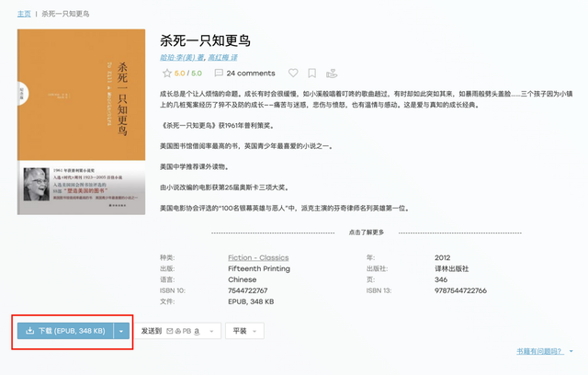
Task: Click the publisher 译林出版社 text
Action: coord(451,269)
